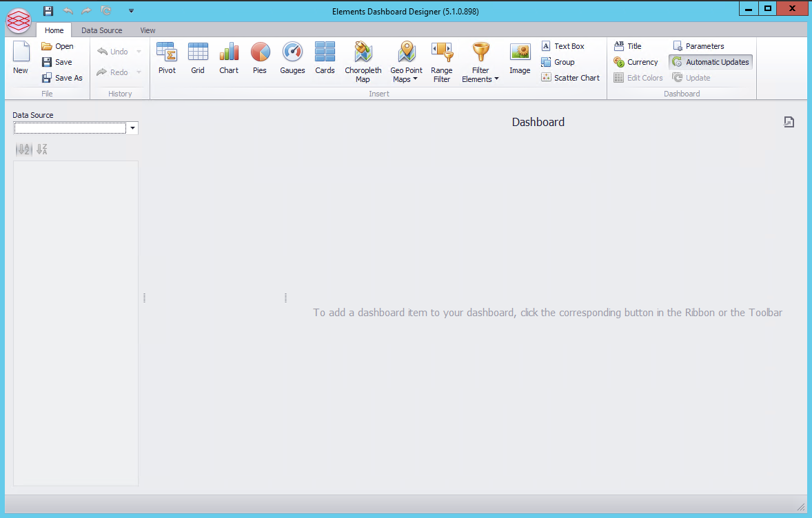Image resolution: width=812 pixels, height=518 pixels.
Task: Insert a Pivot item
Action: [167, 57]
